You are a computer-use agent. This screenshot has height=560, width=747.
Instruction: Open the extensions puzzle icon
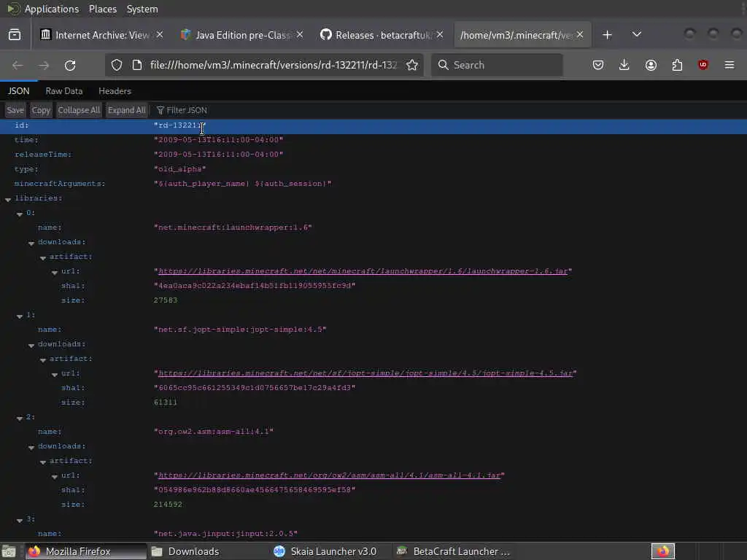(677, 65)
